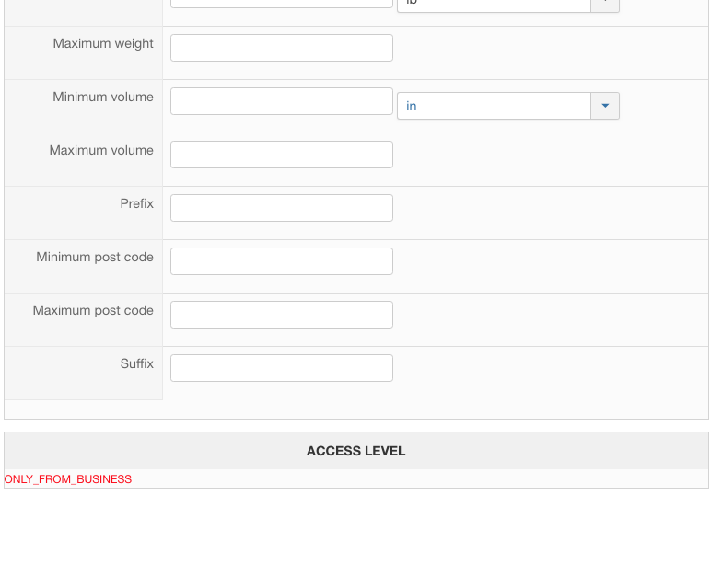Focus the Maximum post code input
Viewport: 722px width, 588px height.
point(282,315)
